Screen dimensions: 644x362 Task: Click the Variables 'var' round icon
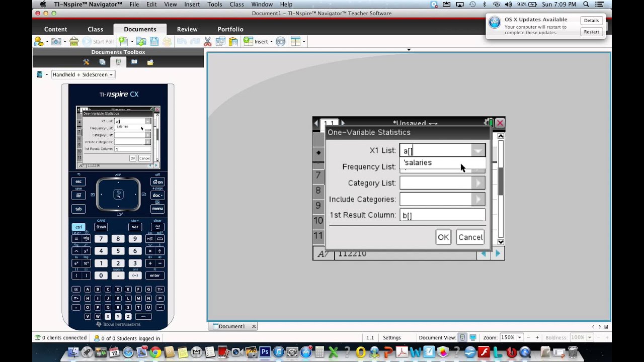coord(281,42)
